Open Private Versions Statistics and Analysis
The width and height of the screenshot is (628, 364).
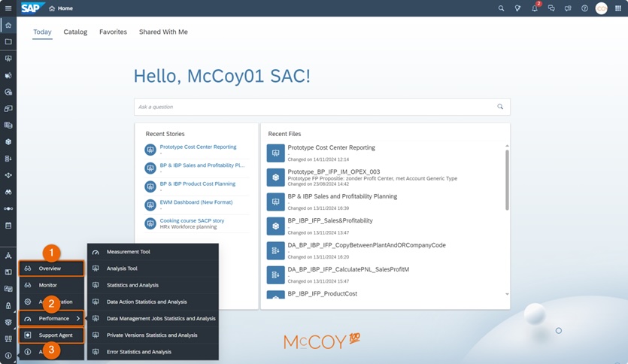(x=153, y=335)
